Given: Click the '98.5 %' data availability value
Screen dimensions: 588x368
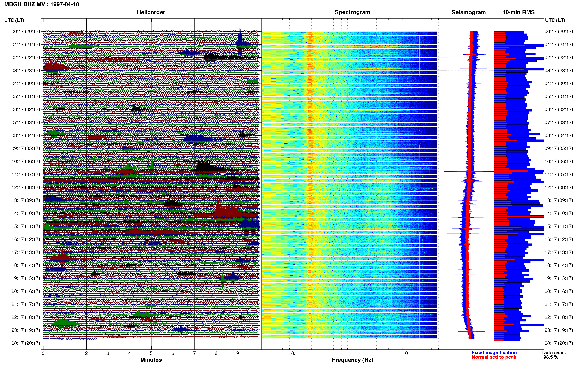Looking at the screenshot, I should coord(551,357).
